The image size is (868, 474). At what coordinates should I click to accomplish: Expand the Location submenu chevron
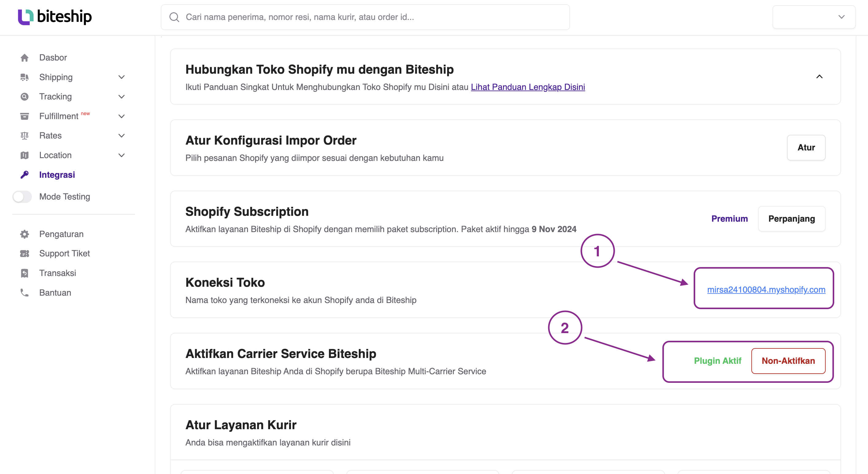point(122,155)
